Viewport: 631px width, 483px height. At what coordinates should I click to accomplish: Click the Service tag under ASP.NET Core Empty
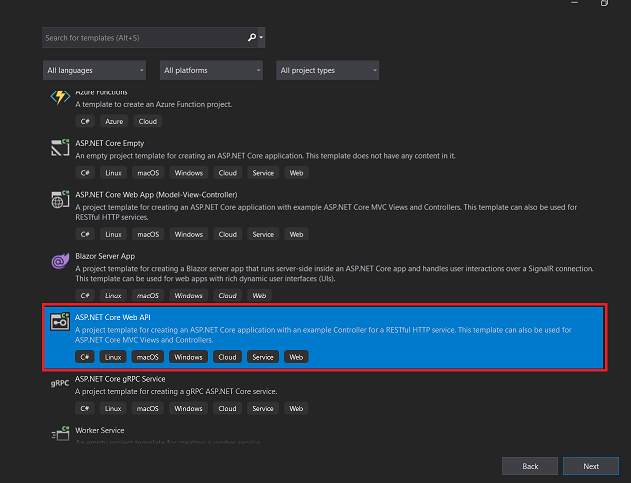coord(263,173)
